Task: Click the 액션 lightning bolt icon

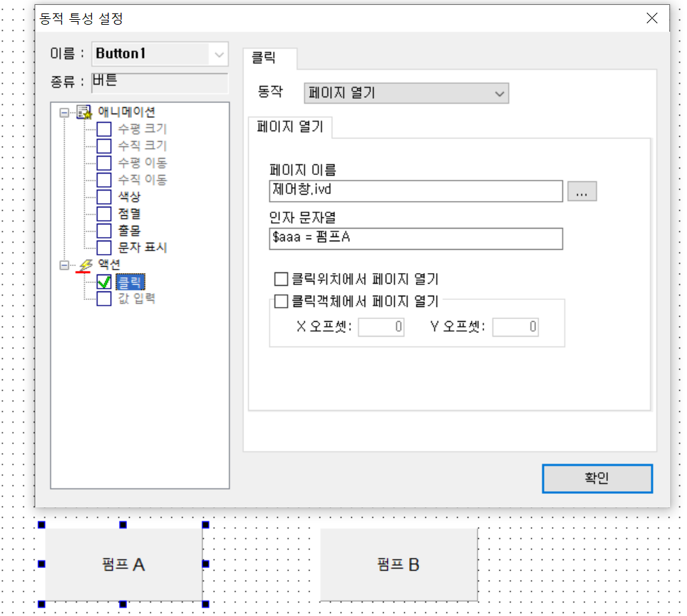Action: tap(86, 265)
